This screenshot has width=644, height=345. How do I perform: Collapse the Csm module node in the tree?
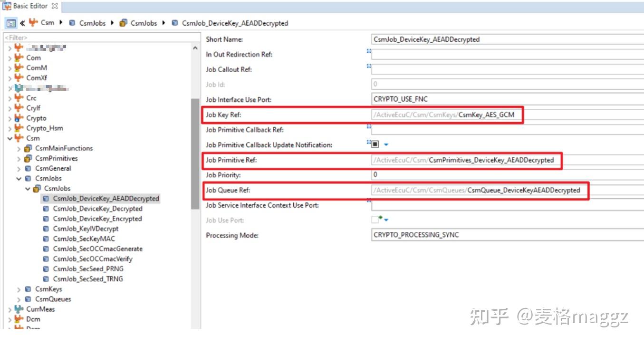[x=10, y=138]
